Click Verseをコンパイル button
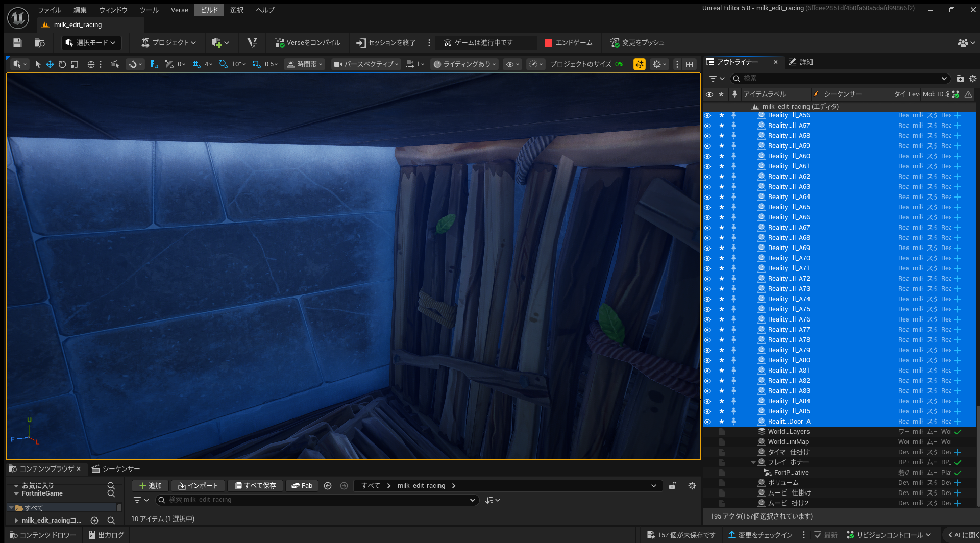 coord(307,43)
